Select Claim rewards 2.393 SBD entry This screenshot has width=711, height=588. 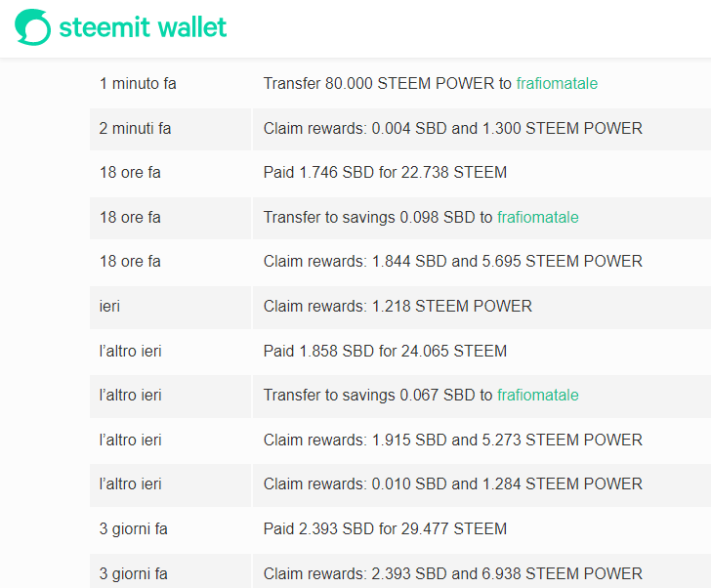452,573
